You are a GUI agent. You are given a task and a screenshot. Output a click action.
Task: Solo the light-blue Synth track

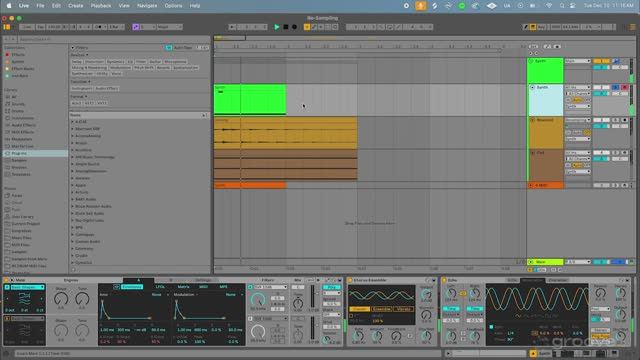tap(616, 87)
